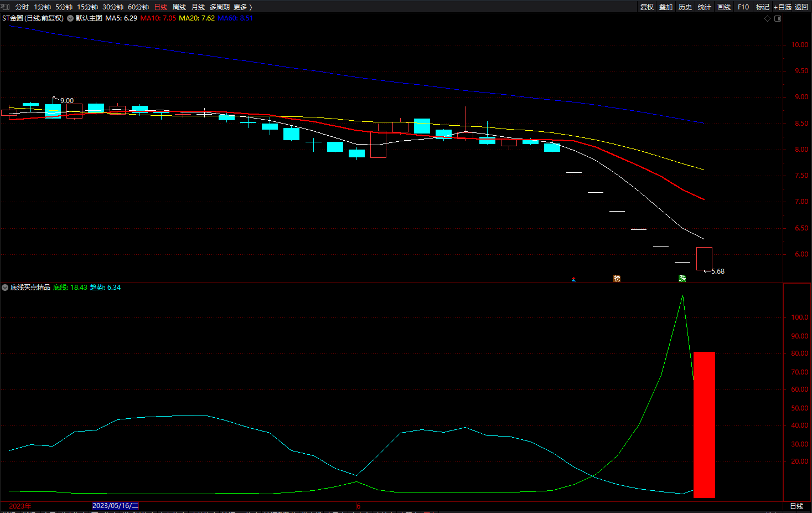Click the red up-arrow marker under the candles

(x=573, y=279)
